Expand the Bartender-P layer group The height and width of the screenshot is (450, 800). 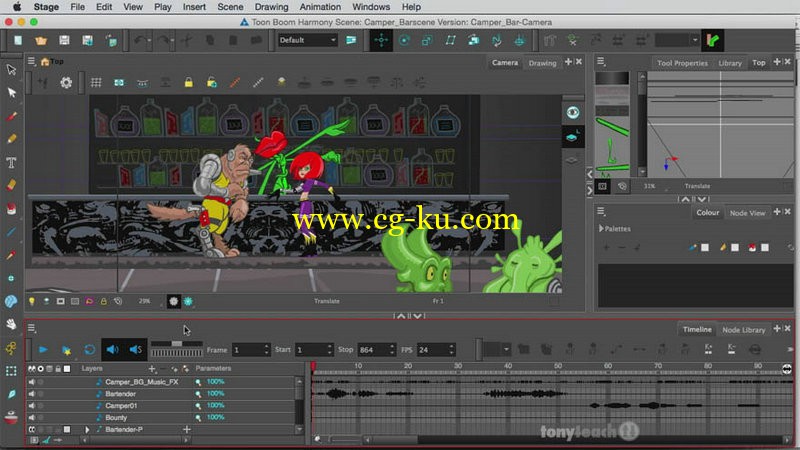pyautogui.click(x=87, y=430)
